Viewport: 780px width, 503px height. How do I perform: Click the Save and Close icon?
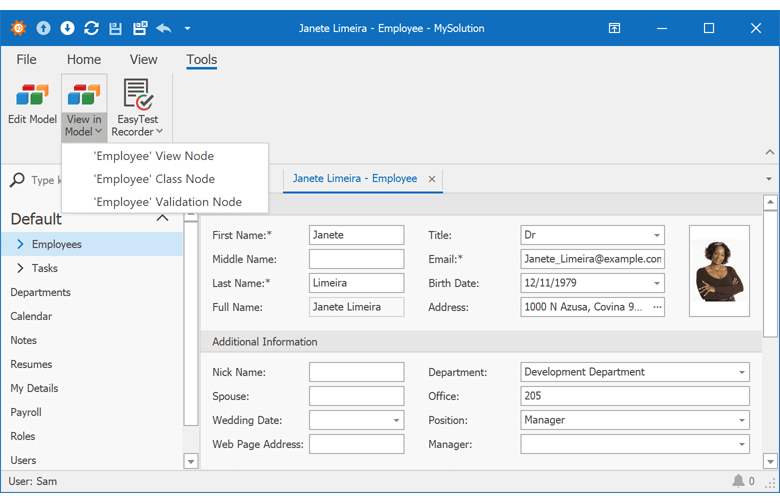[x=140, y=28]
